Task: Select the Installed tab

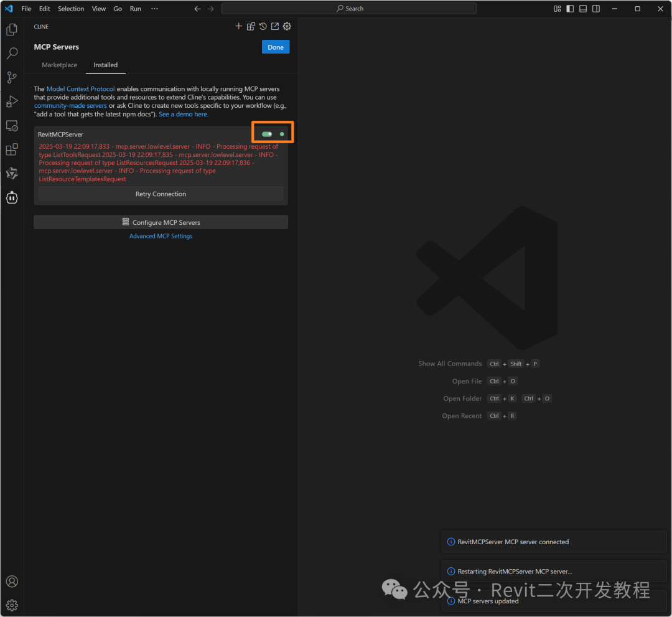Action: point(105,65)
